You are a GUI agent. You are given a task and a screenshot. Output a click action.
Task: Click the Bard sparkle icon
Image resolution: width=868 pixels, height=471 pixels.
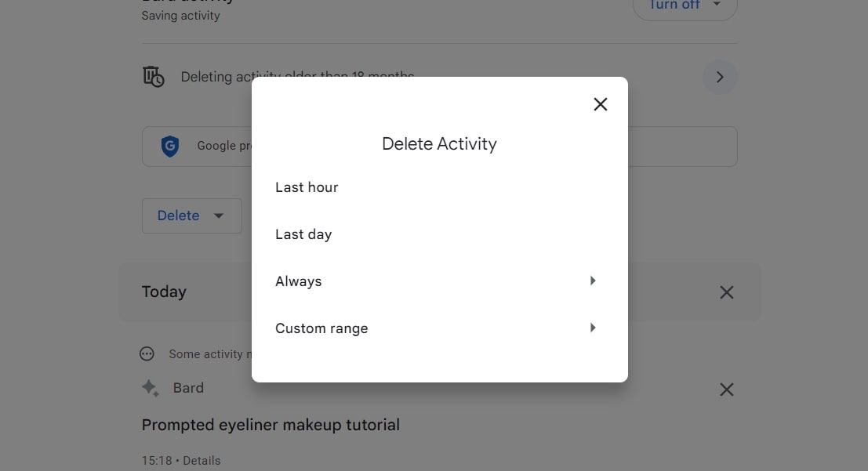(150, 388)
